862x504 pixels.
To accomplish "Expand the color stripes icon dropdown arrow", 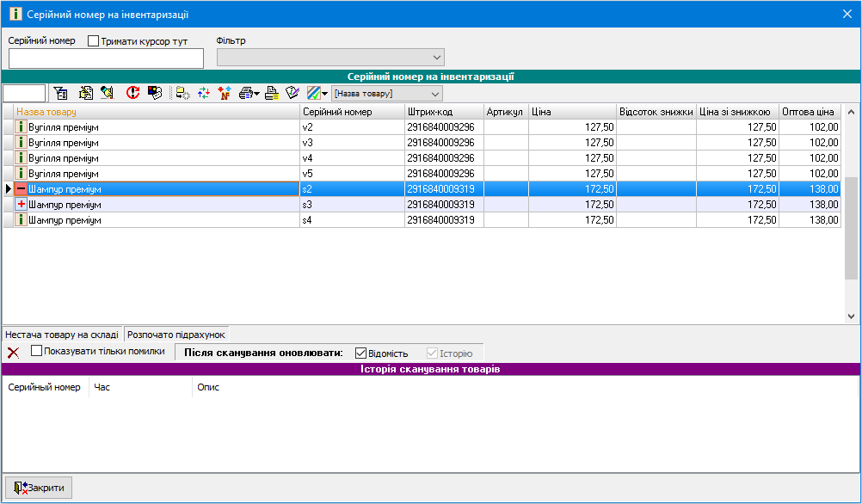I will click(325, 94).
